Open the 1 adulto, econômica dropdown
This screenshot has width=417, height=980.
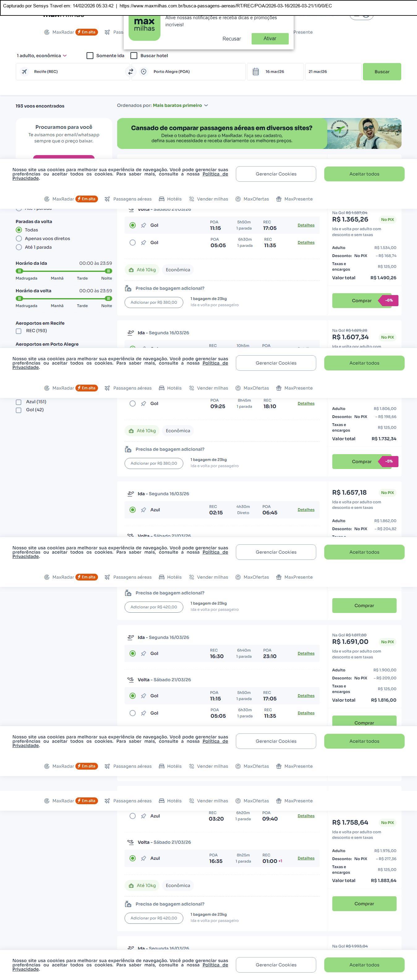pos(41,56)
